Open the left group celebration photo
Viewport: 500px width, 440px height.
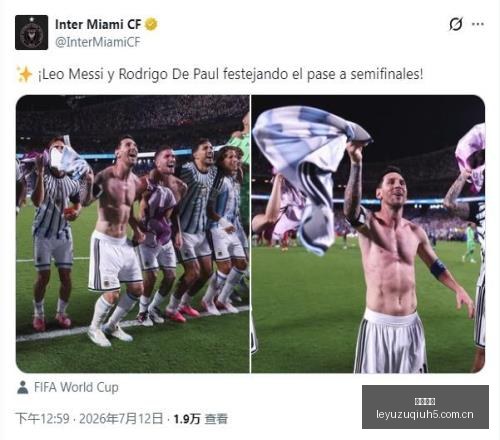[133, 234]
